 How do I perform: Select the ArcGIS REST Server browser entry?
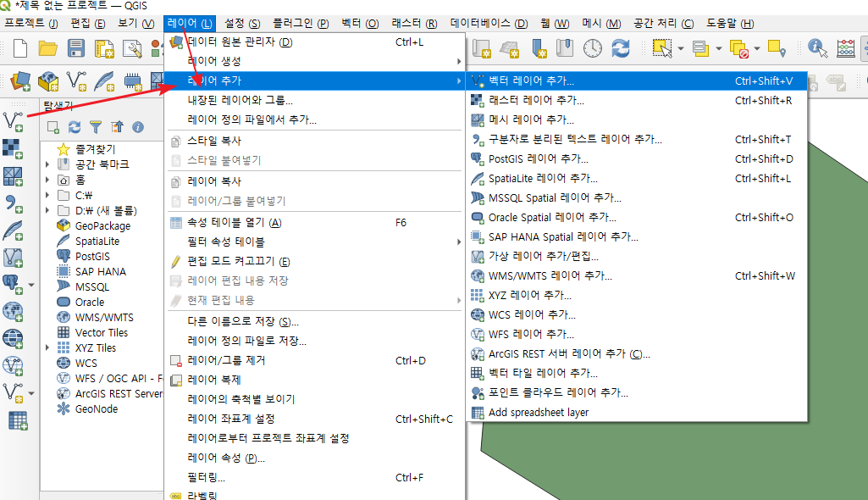click(x=119, y=394)
